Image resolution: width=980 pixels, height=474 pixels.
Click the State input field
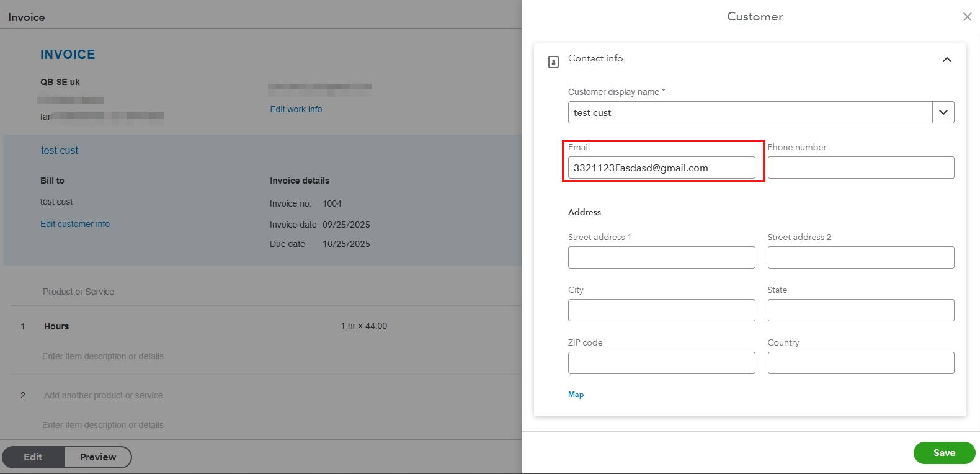(860, 310)
